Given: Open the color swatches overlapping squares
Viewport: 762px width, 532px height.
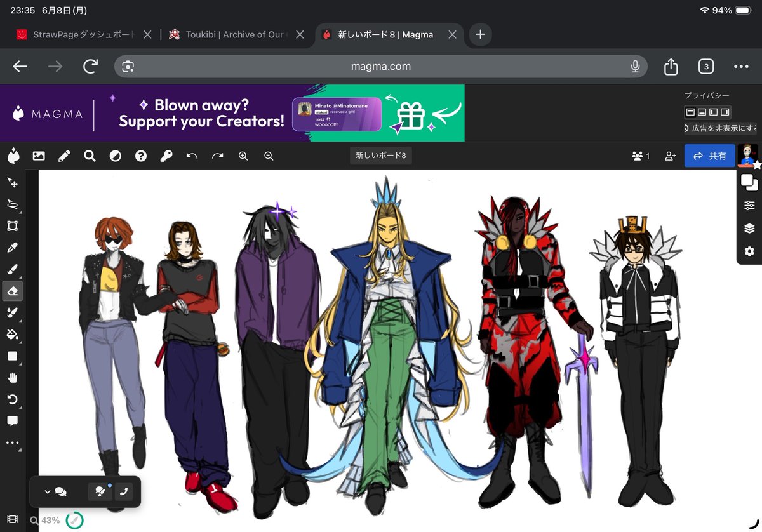Looking at the screenshot, I should [x=749, y=183].
